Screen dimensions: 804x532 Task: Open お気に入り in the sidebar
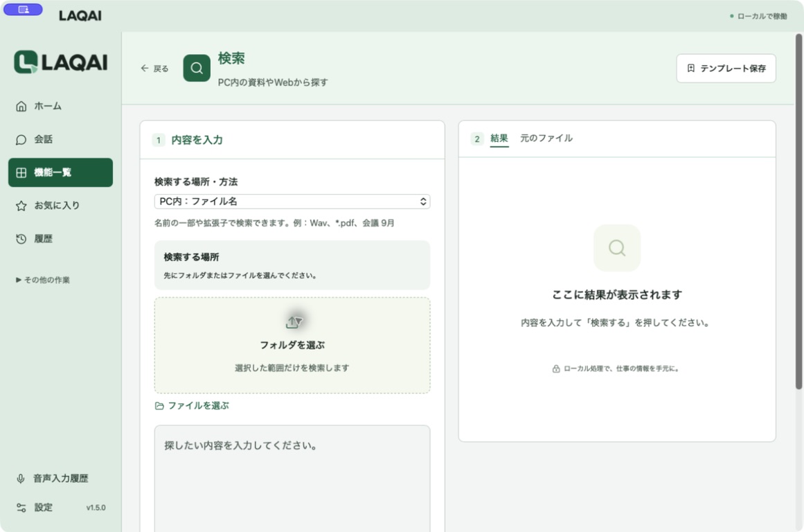(x=60, y=206)
